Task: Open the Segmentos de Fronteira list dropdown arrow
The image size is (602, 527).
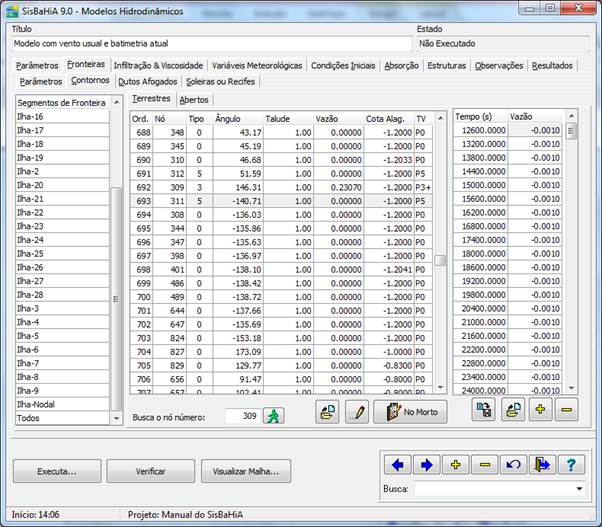Action: click(x=116, y=418)
